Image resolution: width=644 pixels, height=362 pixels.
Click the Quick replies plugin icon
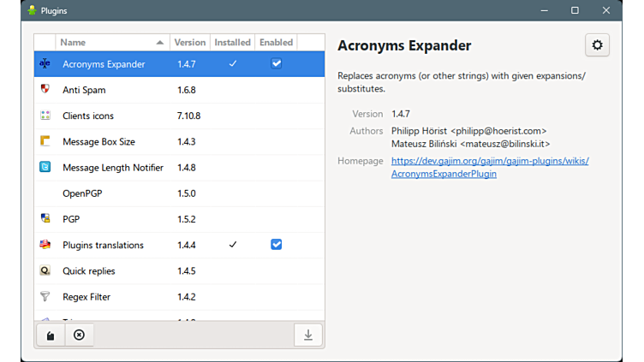45,270
